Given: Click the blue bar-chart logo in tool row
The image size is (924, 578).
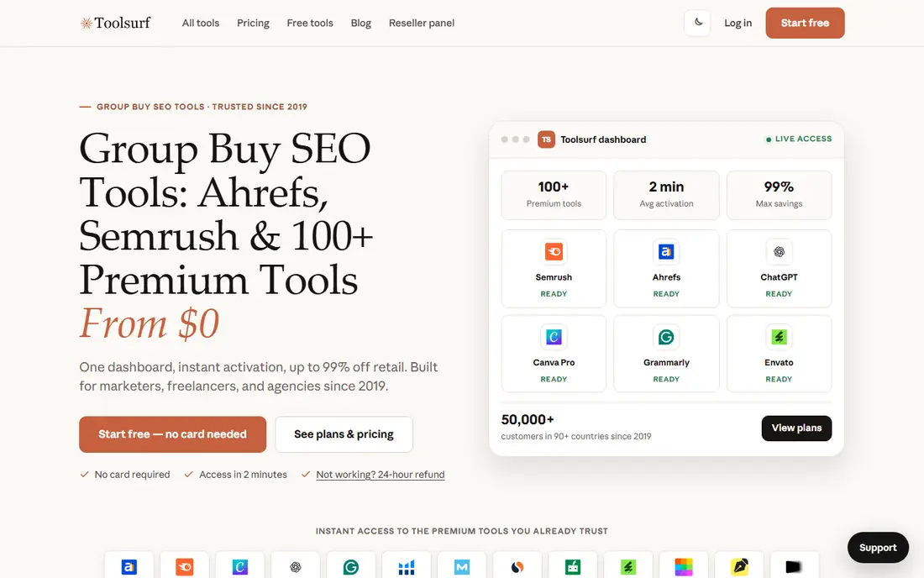Looking at the screenshot, I should (x=406, y=567).
